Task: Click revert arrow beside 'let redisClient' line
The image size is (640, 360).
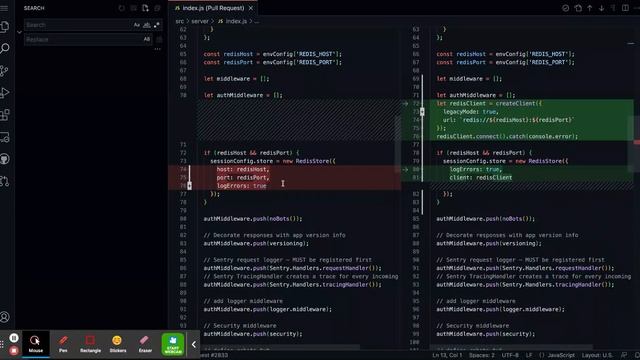Action: pos(405,104)
